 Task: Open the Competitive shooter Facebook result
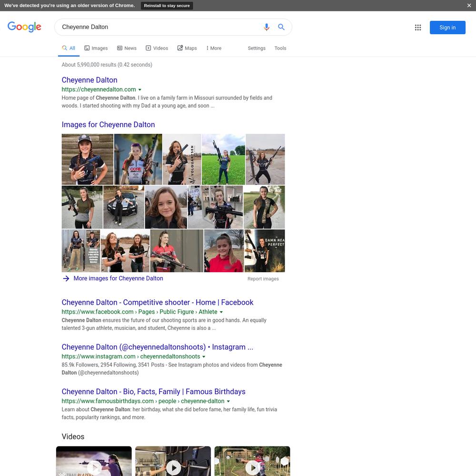(157, 302)
